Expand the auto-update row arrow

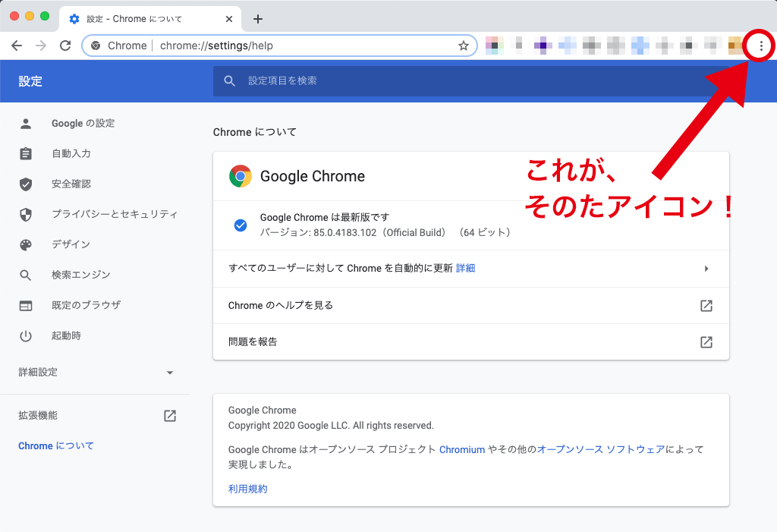(706, 269)
